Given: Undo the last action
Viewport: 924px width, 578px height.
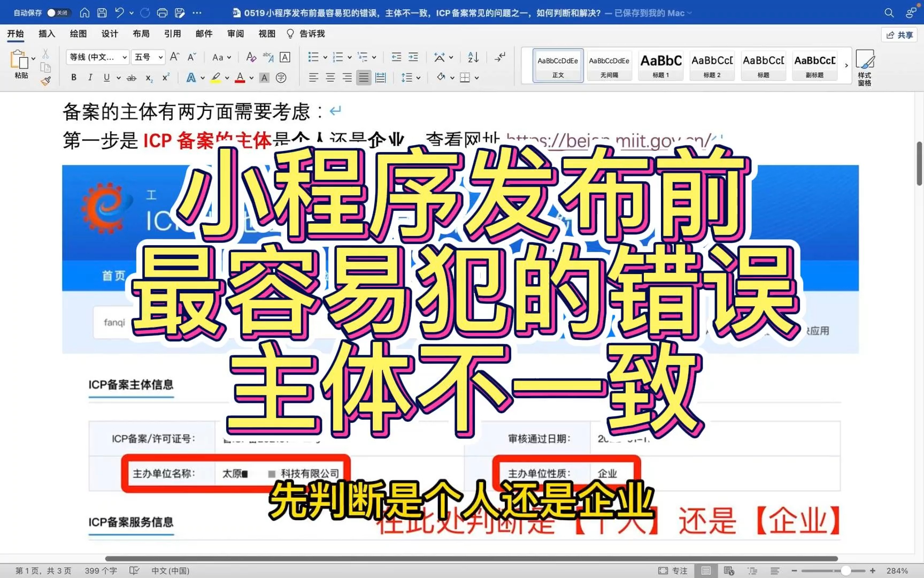Looking at the screenshot, I should click(x=120, y=13).
